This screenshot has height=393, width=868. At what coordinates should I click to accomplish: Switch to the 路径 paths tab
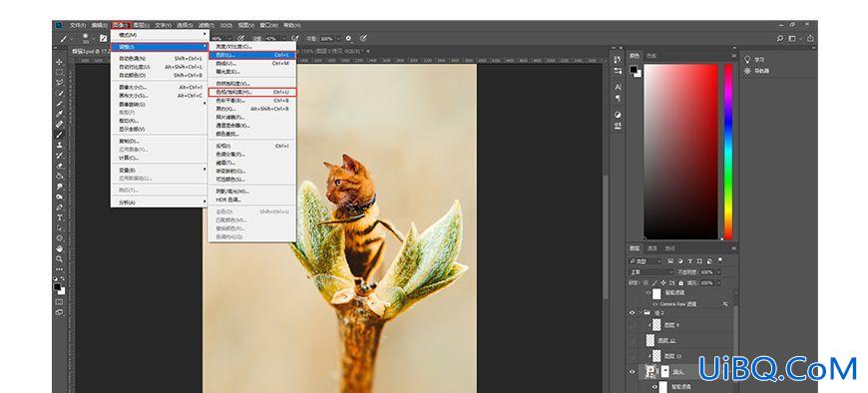tap(669, 248)
